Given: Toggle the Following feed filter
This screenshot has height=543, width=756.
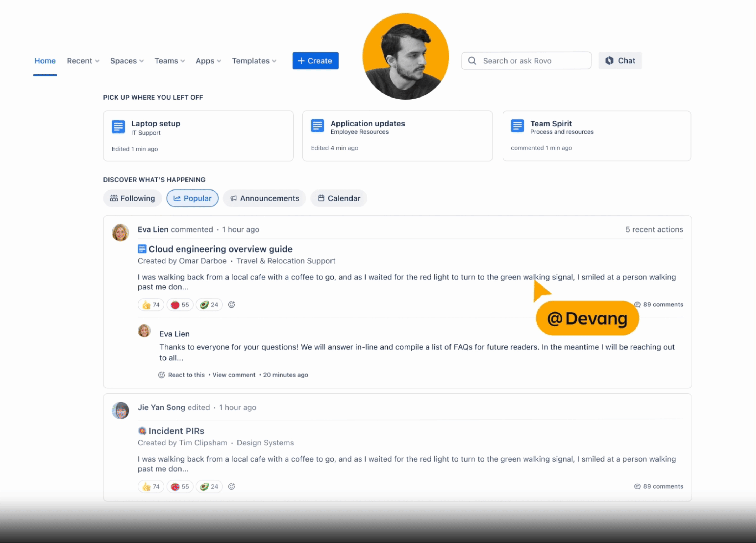Looking at the screenshot, I should click(x=132, y=198).
